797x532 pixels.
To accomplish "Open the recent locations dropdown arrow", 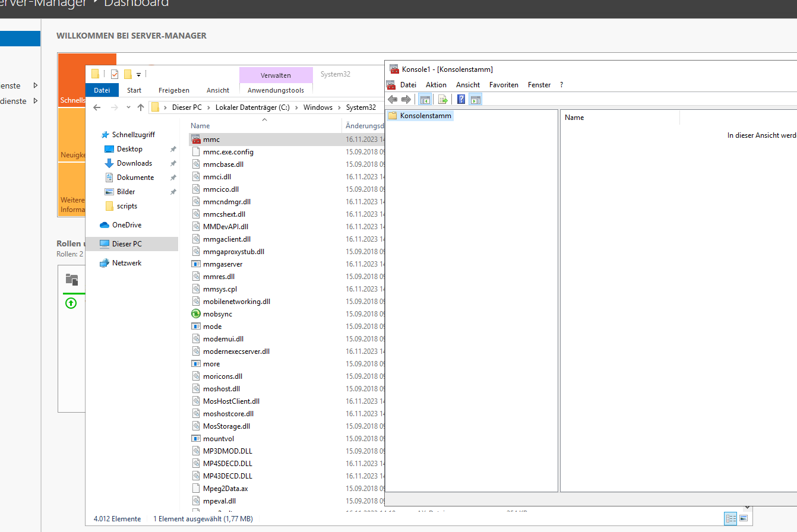I will point(128,107).
